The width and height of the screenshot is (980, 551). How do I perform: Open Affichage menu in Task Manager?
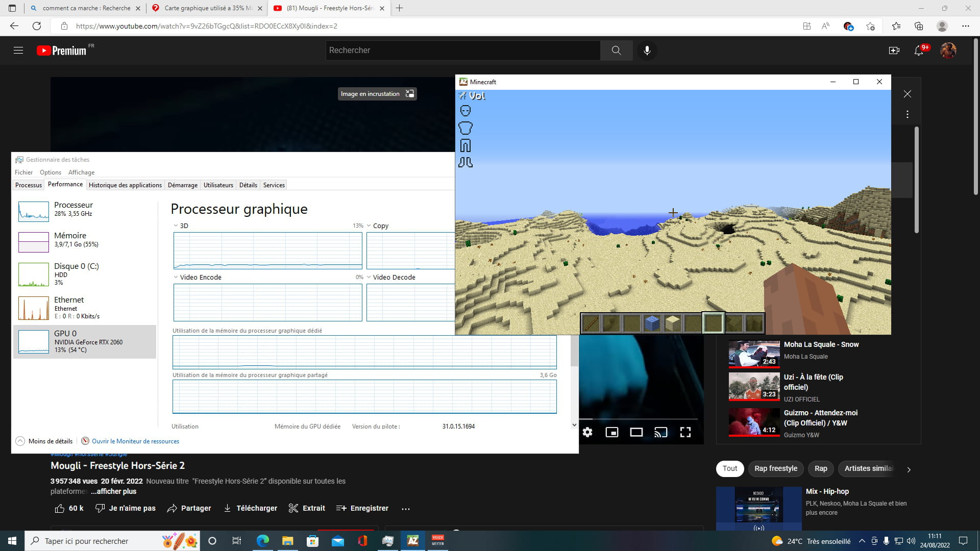point(82,172)
